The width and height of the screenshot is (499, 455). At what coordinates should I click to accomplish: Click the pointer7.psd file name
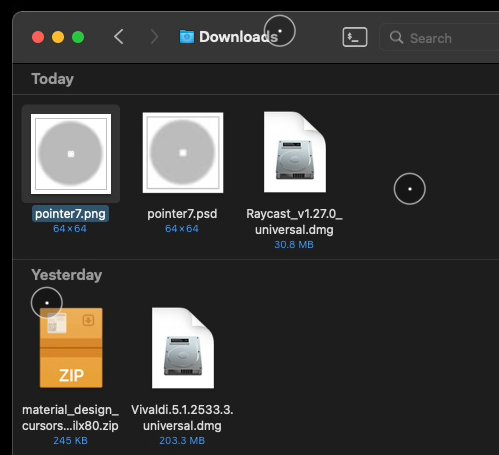click(x=182, y=214)
